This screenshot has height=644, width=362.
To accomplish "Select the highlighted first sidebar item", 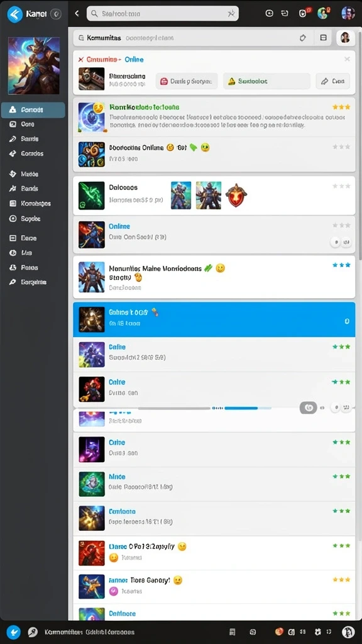I will click(x=33, y=110).
